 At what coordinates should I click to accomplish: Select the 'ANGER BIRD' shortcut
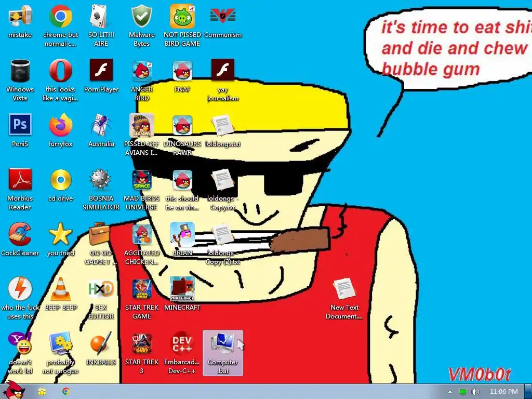pyautogui.click(x=142, y=80)
